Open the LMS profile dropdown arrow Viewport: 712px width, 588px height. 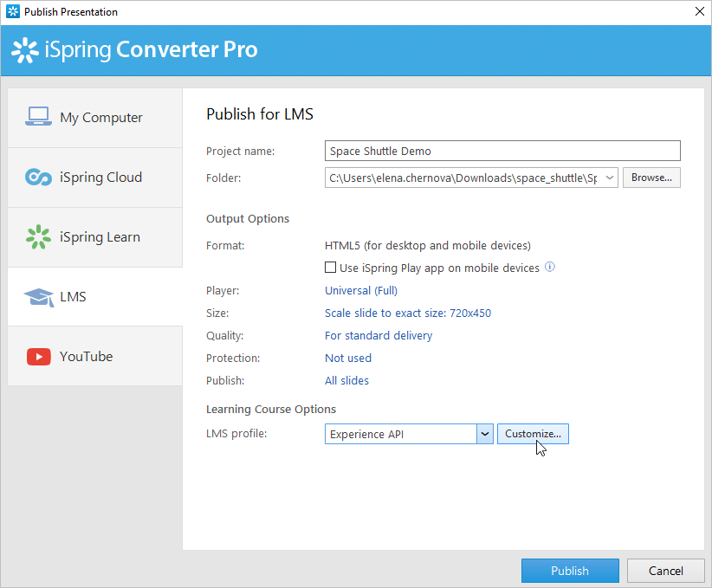coord(484,434)
